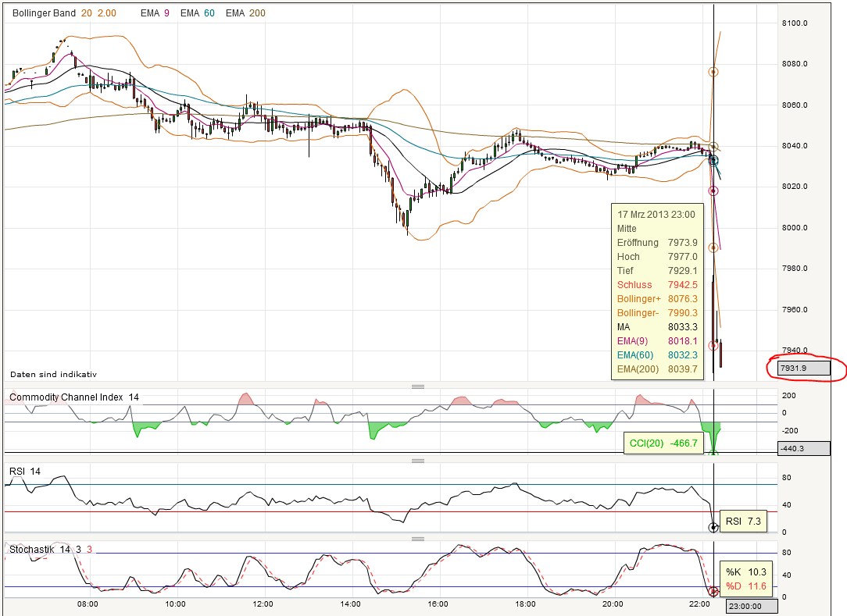Click the RSI 14 panel title
The width and height of the screenshot is (847, 616).
click(x=25, y=472)
